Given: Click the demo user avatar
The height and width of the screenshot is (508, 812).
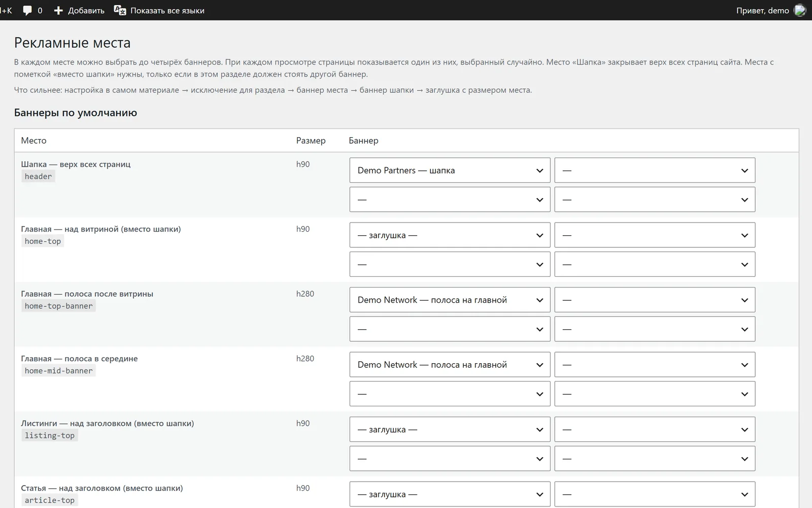Looking at the screenshot, I should [800, 10].
